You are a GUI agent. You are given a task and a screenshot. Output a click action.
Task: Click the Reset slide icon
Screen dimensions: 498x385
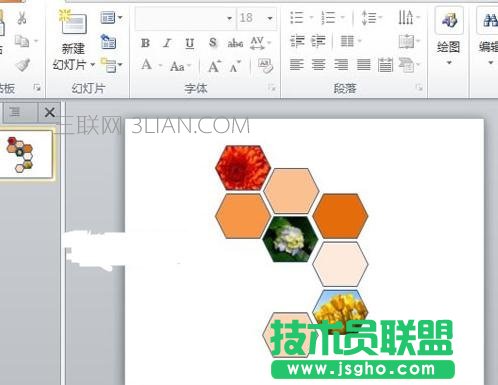108,41
